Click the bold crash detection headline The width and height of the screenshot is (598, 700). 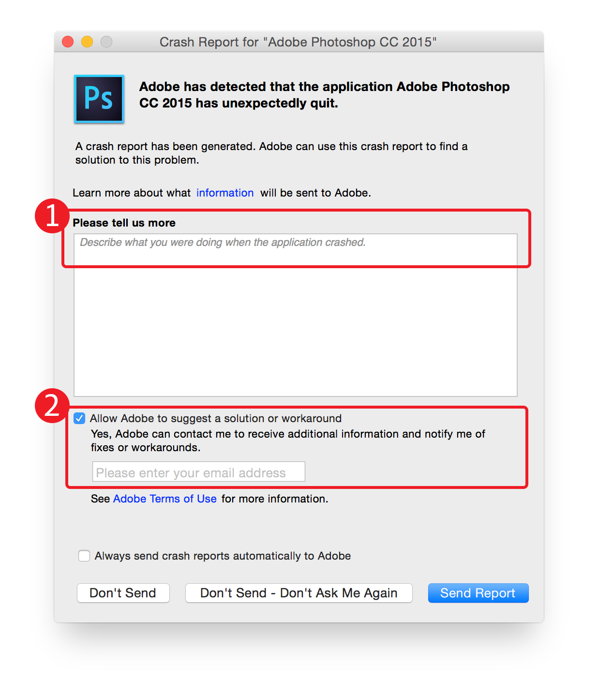[324, 95]
